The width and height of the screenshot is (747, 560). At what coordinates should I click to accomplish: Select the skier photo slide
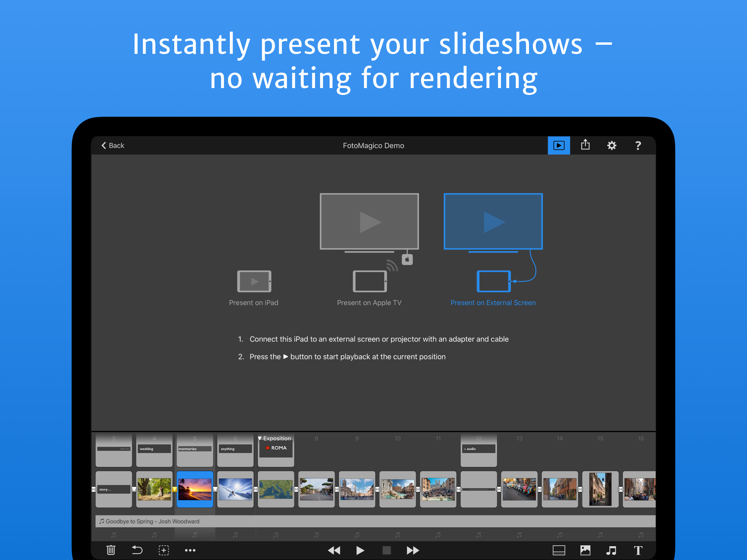[x=235, y=489]
